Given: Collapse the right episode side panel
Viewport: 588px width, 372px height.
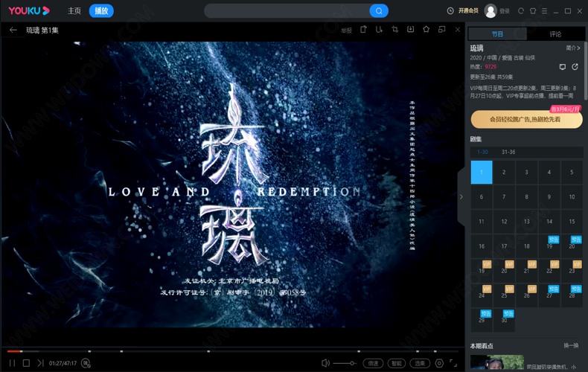Looking at the screenshot, I should click(461, 197).
